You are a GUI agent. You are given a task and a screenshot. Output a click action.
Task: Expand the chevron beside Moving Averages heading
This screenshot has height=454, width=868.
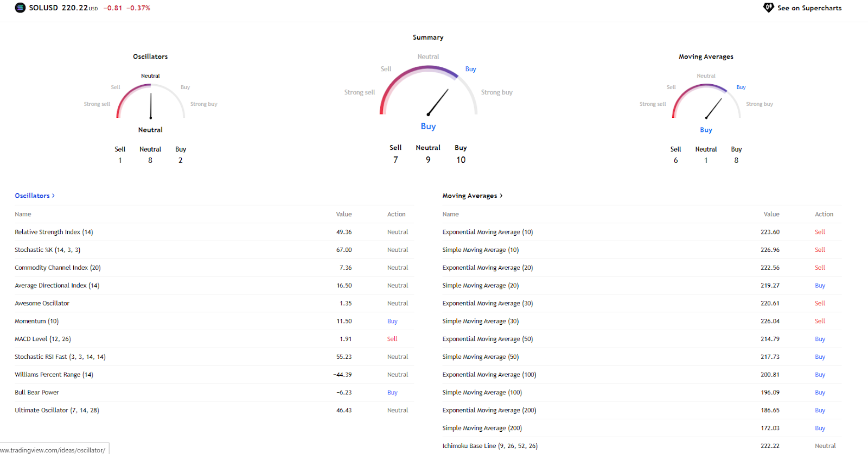501,196
